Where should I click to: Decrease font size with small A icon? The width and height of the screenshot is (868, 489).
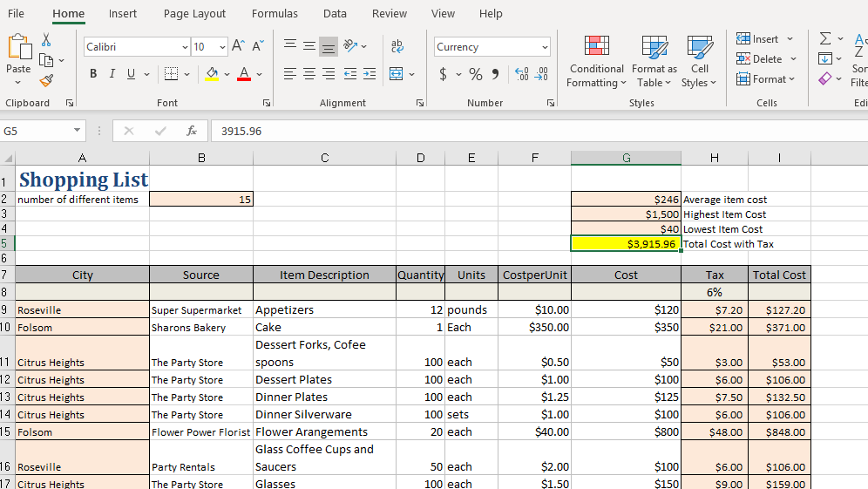click(258, 46)
